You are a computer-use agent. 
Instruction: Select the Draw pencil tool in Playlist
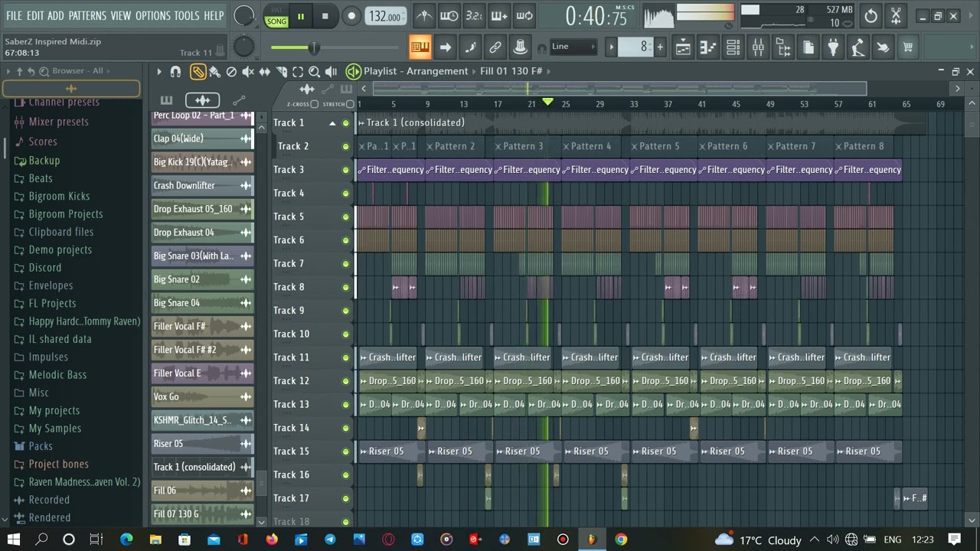click(198, 71)
